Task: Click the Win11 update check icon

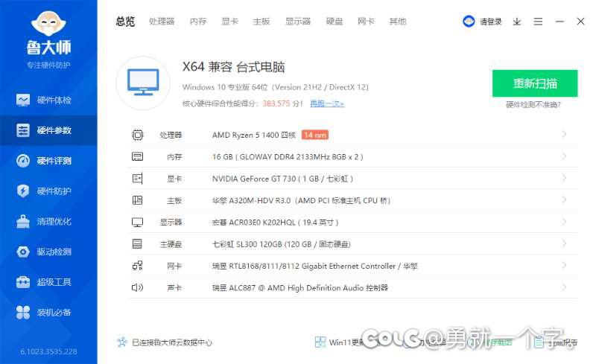Action: (320, 342)
